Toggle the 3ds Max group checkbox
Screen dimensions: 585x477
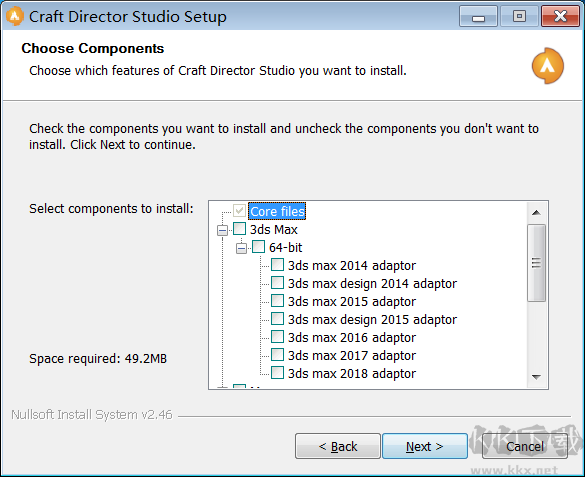(240, 229)
